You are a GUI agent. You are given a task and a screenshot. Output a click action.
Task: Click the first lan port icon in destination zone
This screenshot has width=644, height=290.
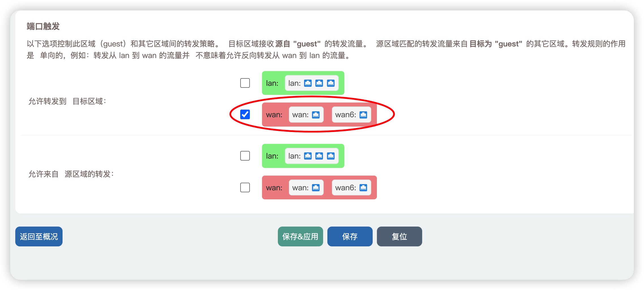(x=308, y=83)
